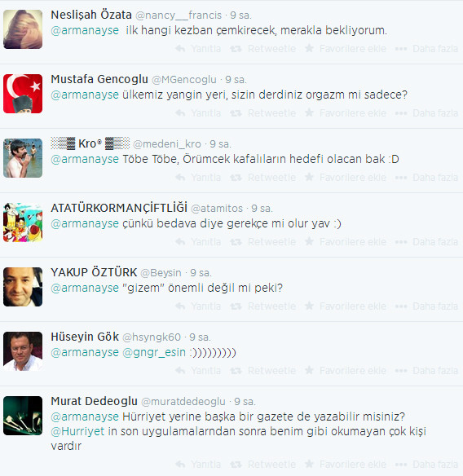
Task: Open @armanayse mention in YAKUP ÖZTÜRK's tweet
Action: coord(85,288)
